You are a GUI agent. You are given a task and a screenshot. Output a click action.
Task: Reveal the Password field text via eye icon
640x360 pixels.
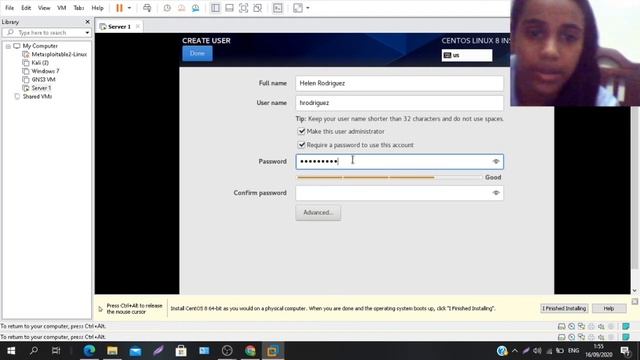click(x=496, y=162)
